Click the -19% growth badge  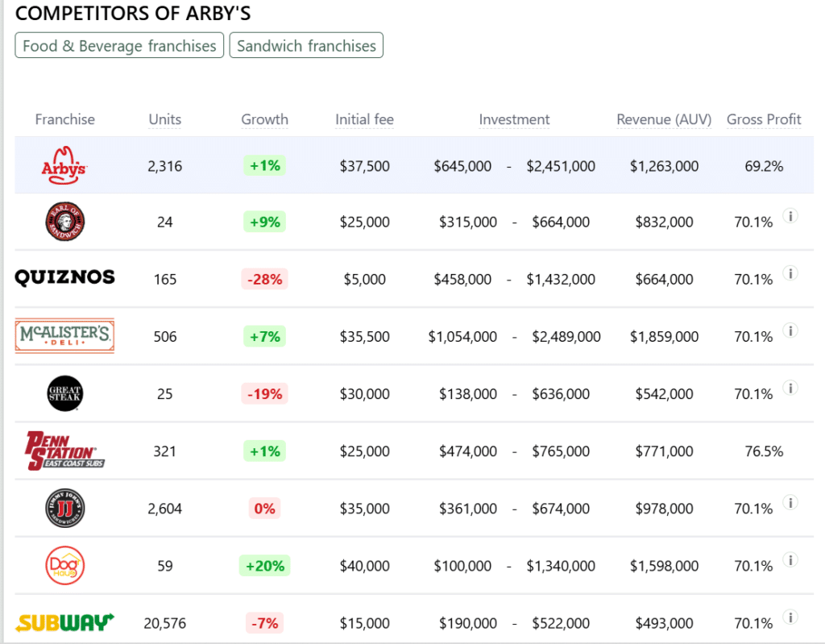pos(264,394)
